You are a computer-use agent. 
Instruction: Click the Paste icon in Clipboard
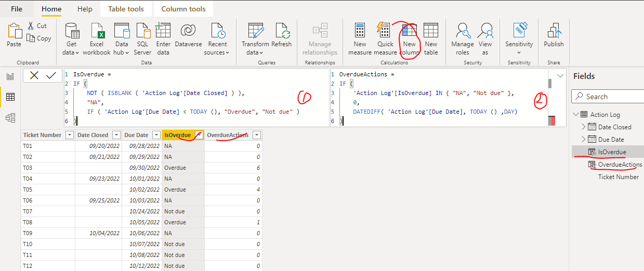click(x=14, y=31)
